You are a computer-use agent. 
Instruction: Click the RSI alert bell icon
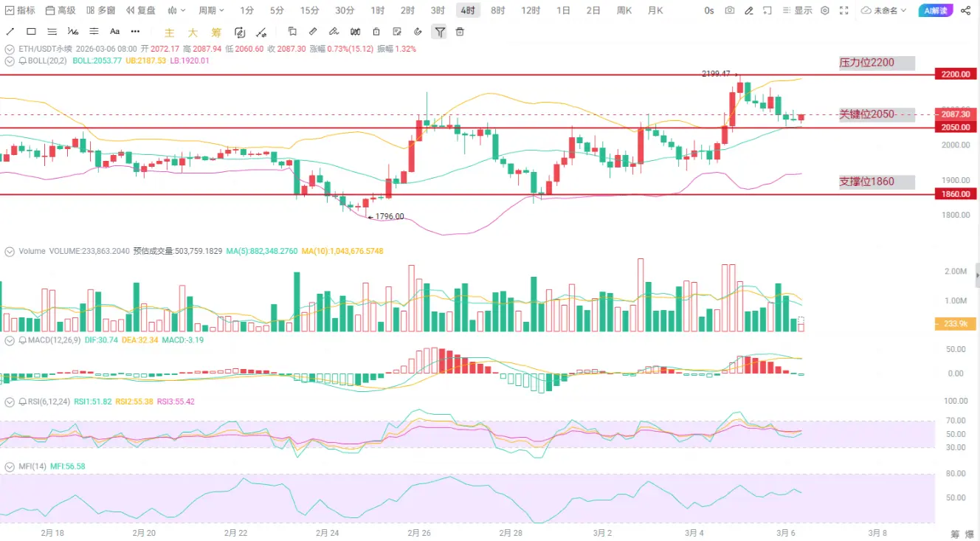(23, 402)
